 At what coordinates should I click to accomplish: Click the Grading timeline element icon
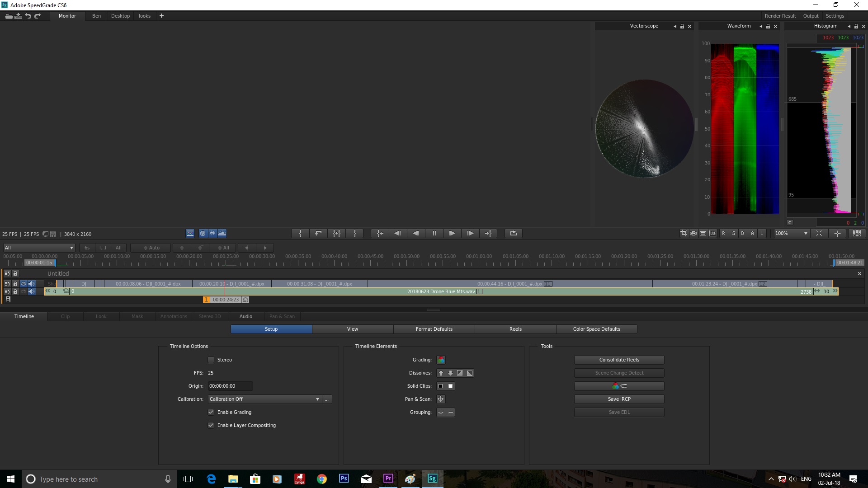[441, 360]
